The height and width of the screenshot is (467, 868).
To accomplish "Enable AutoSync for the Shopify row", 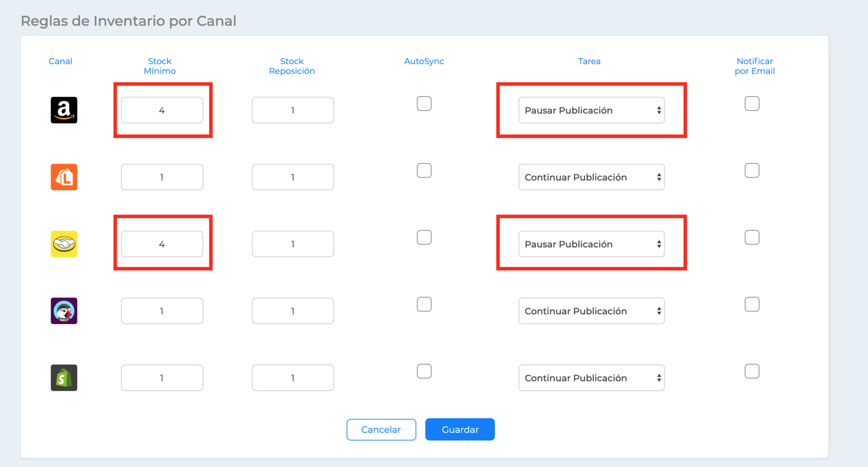I will click(x=424, y=371).
